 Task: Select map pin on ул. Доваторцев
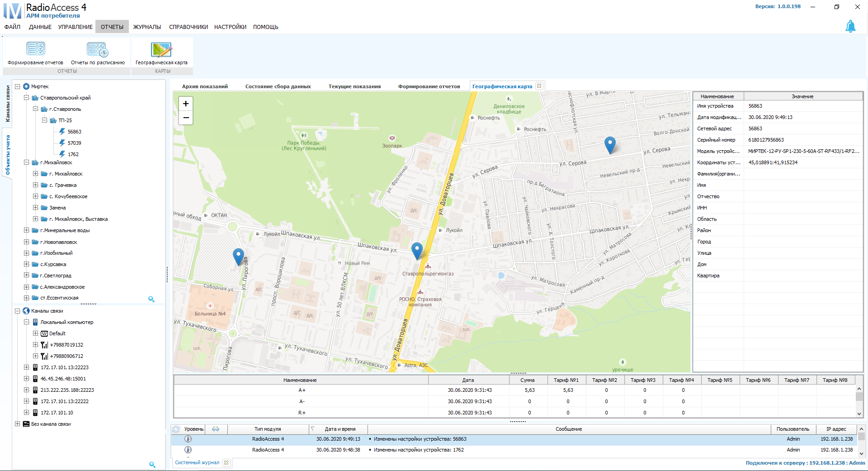click(x=417, y=251)
